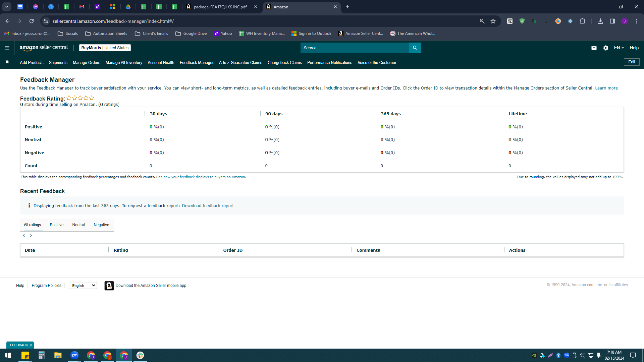Viewport: 644px width, 362px height.
Task: Click the Seller Central search field
Action: (x=355, y=48)
